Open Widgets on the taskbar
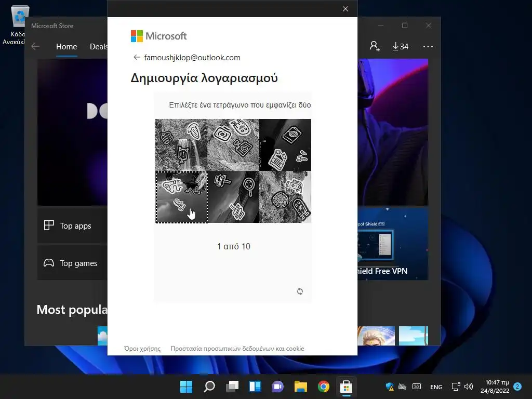 click(255, 387)
